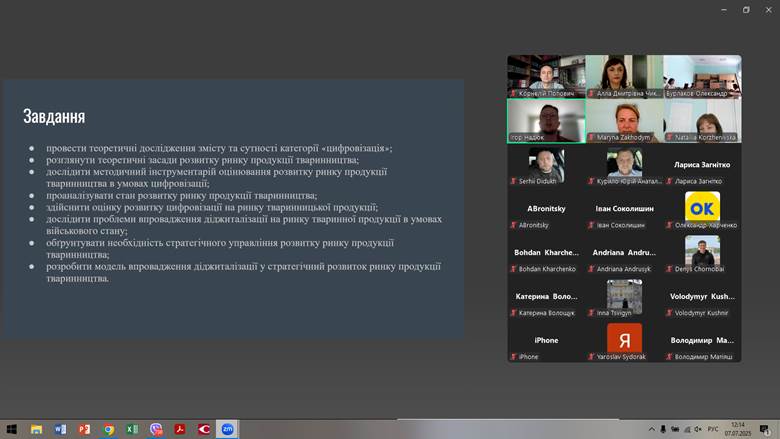Switch to PowerPoint in the taskbar
Viewport: 780px width, 439px height.
[84, 429]
